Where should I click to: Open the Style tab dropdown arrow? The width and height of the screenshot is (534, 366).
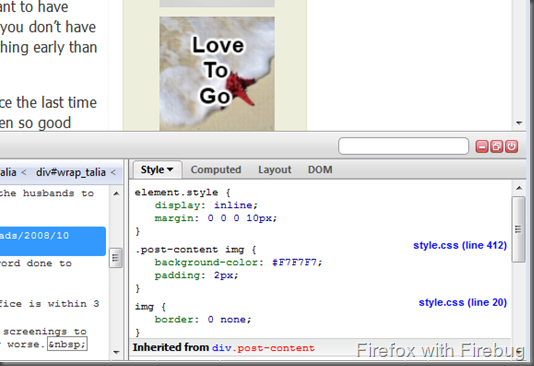point(170,170)
